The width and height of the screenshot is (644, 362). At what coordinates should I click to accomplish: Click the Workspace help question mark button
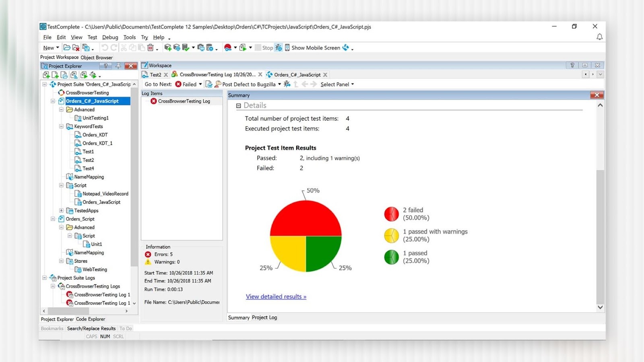click(x=572, y=65)
